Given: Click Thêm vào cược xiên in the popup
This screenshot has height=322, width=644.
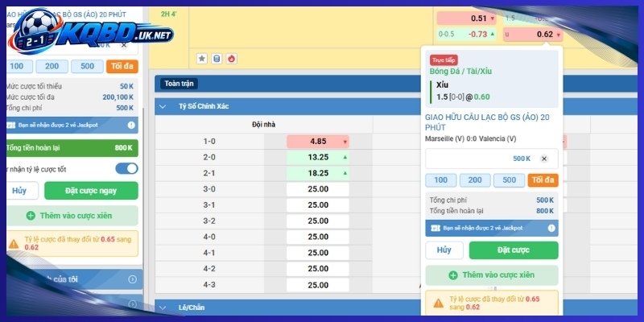Looking at the screenshot, I should [492, 275].
